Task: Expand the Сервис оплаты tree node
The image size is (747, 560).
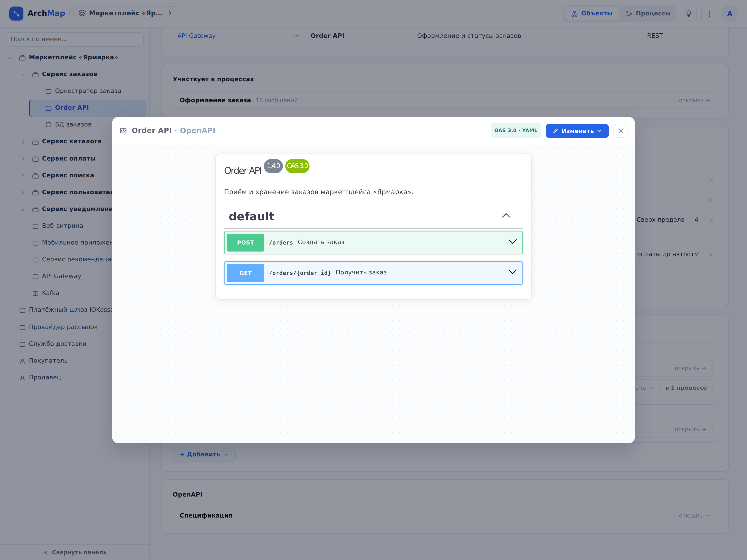Action: coord(23,159)
